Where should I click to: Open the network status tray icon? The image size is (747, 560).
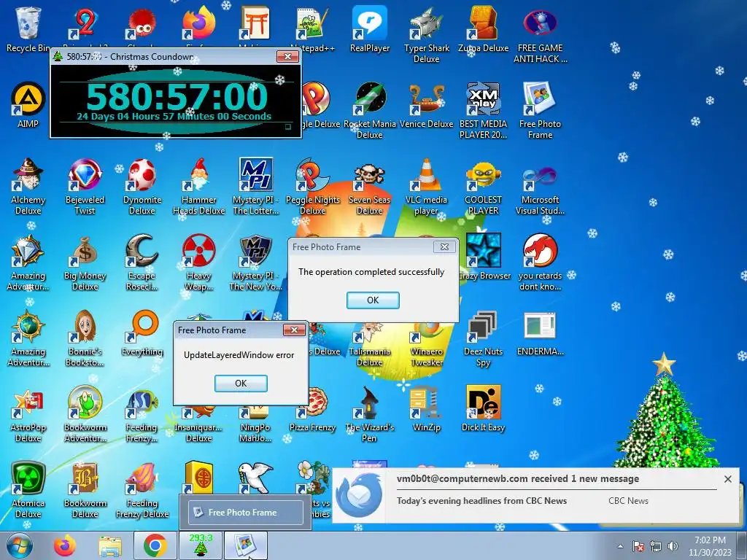click(656, 546)
